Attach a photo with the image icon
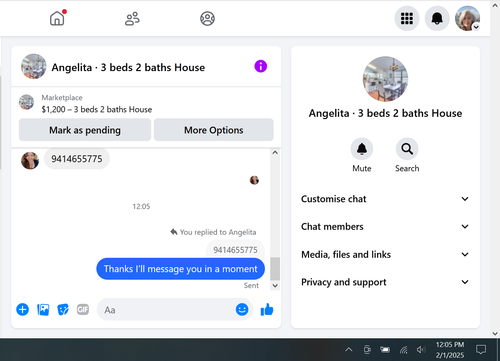Image resolution: width=500 pixels, height=361 pixels. (43, 310)
